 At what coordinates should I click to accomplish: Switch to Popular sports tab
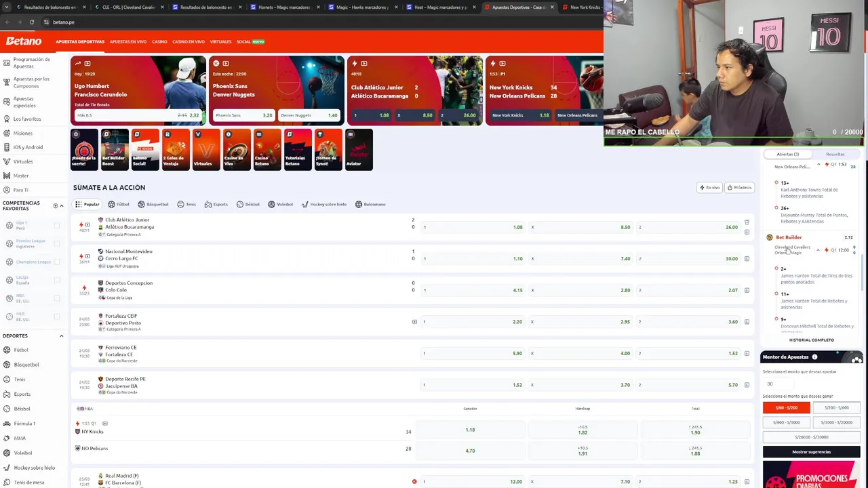pyautogui.click(x=87, y=204)
